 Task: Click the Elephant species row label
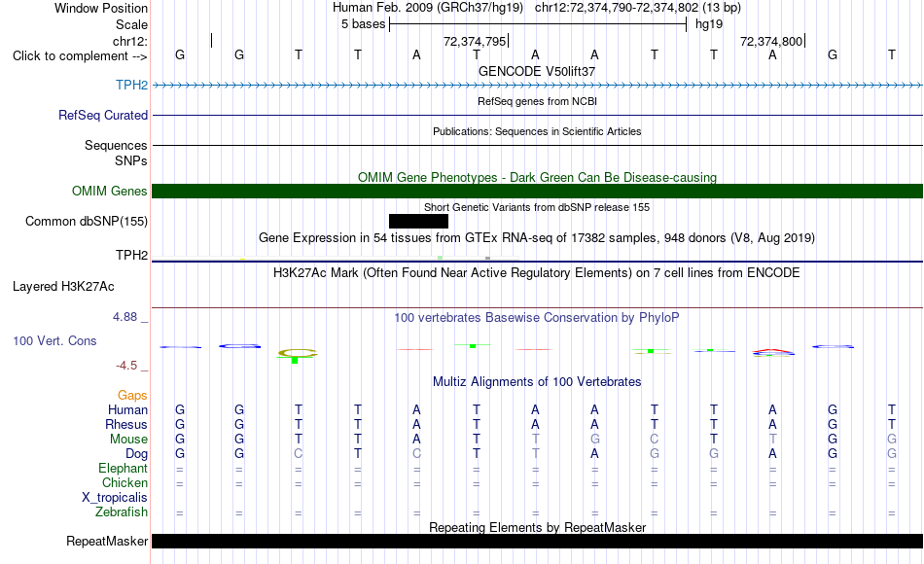(x=123, y=468)
